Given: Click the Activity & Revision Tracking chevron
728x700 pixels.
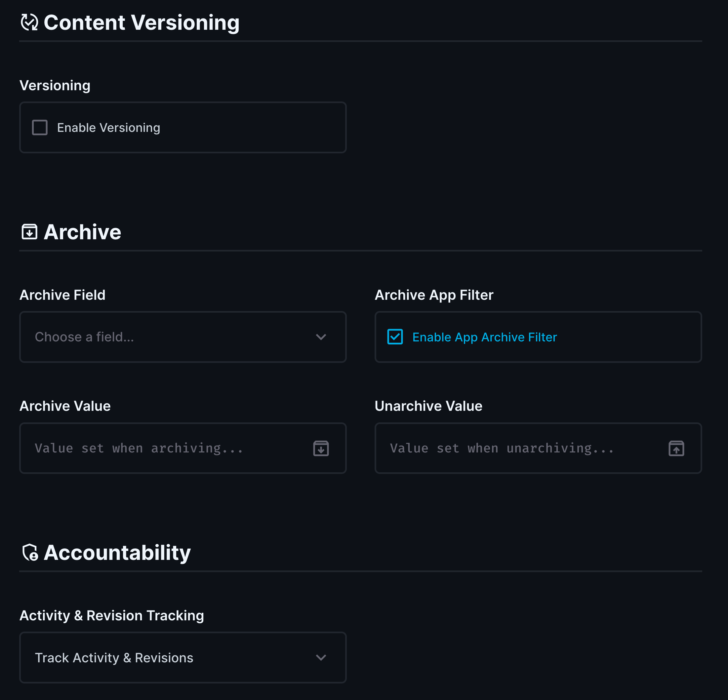Looking at the screenshot, I should click(321, 657).
